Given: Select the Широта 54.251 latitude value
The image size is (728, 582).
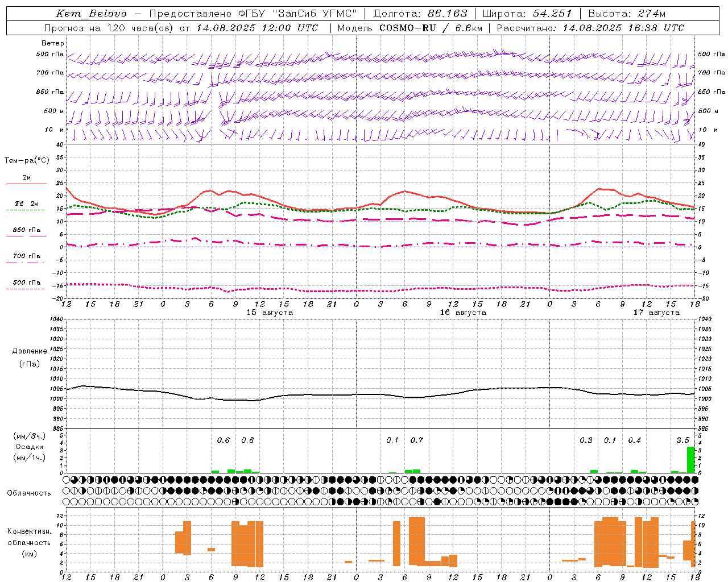Looking at the screenshot, I should (527, 14).
